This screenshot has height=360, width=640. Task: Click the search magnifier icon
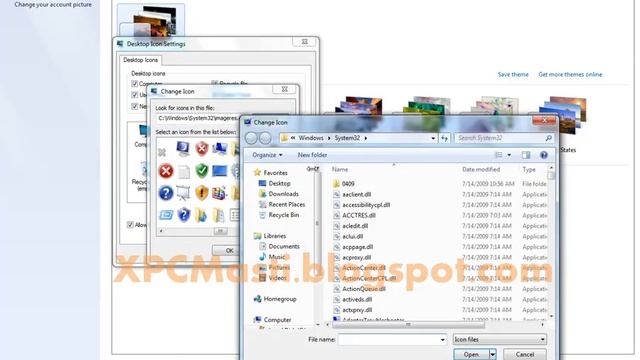tap(549, 138)
